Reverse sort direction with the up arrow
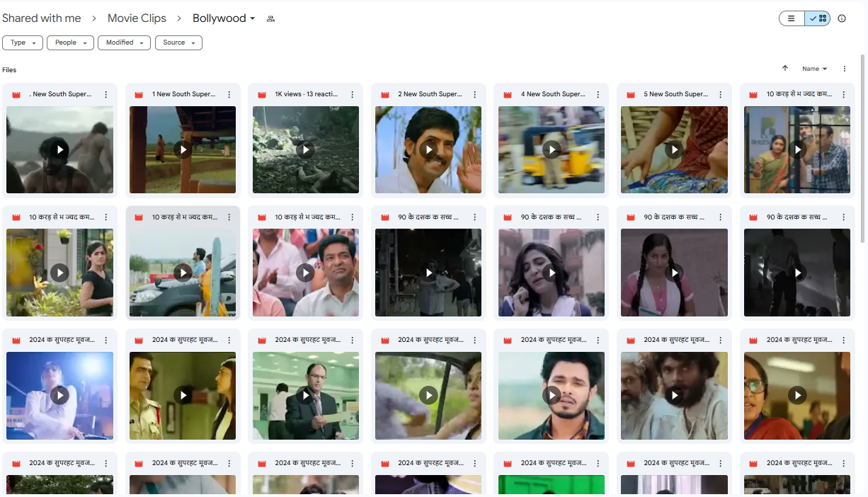 click(784, 69)
